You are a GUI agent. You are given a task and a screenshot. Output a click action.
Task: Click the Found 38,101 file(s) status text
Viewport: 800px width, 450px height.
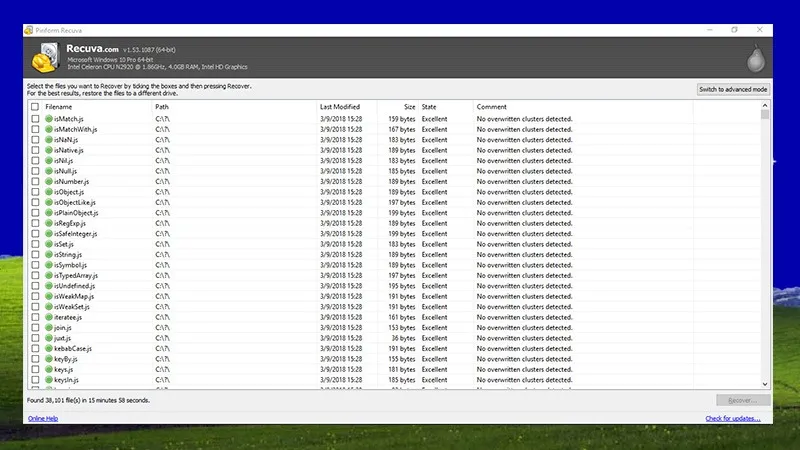88,401
